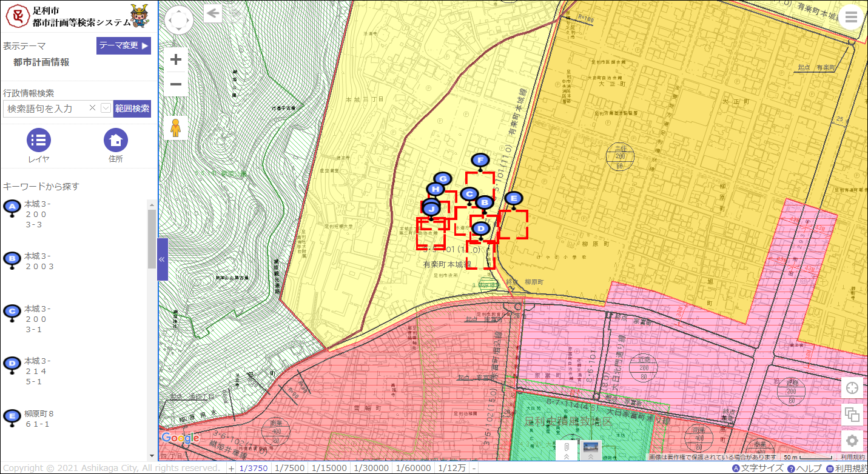Viewport: 868px width, 474px height.
Task: Click map marker H
Action: pyautogui.click(x=436, y=190)
